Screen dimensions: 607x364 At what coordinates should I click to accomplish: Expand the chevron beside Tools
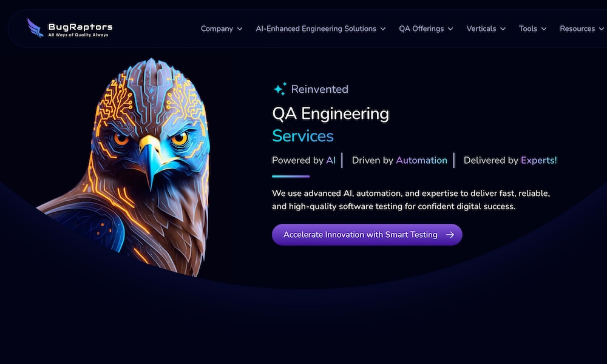(544, 29)
